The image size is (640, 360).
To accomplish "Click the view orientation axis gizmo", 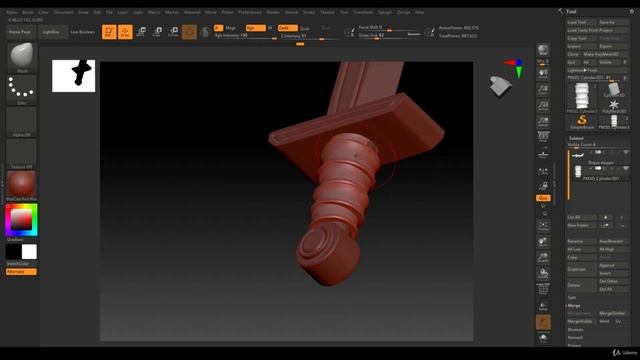I will 514,68.
